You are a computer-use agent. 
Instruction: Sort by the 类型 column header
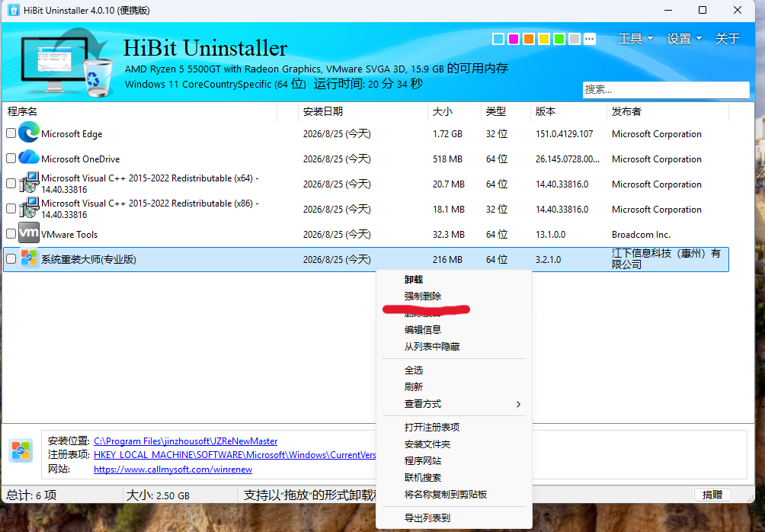tap(496, 112)
